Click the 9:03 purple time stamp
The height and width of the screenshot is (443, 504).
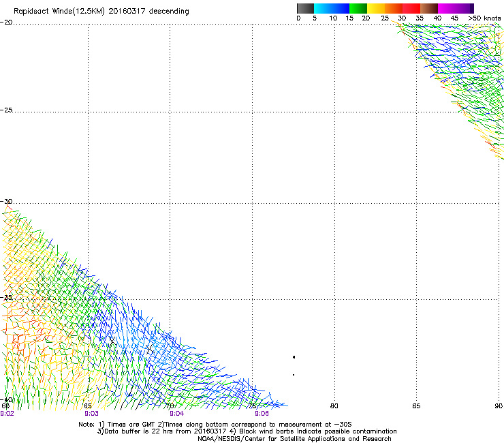tap(92, 414)
